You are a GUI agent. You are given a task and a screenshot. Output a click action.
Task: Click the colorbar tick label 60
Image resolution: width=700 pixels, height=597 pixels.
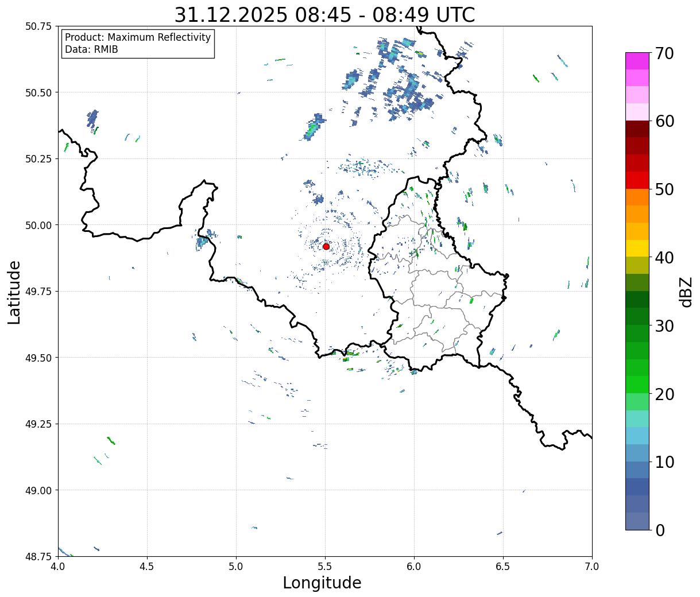(664, 121)
